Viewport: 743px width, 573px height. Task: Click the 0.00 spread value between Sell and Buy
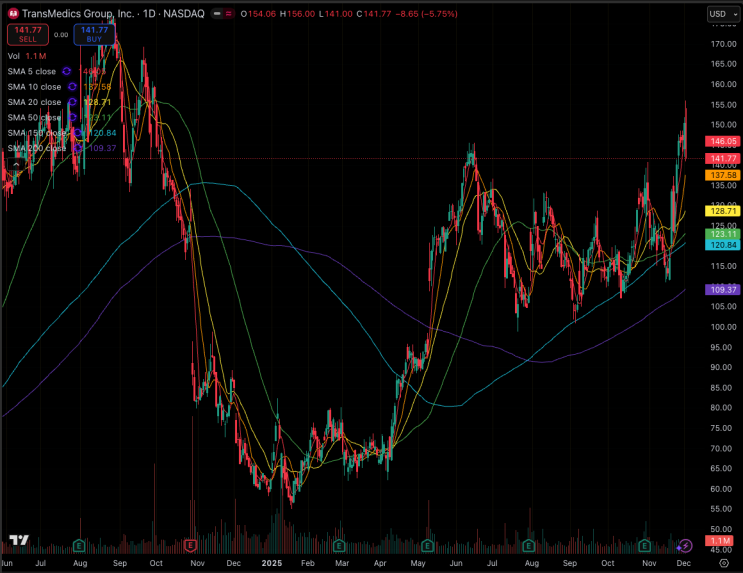tap(61, 35)
